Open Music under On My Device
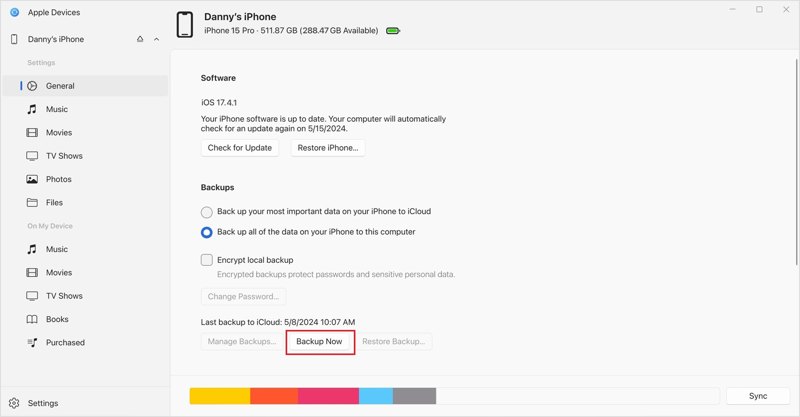The width and height of the screenshot is (800, 417). (x=57, y=249)
